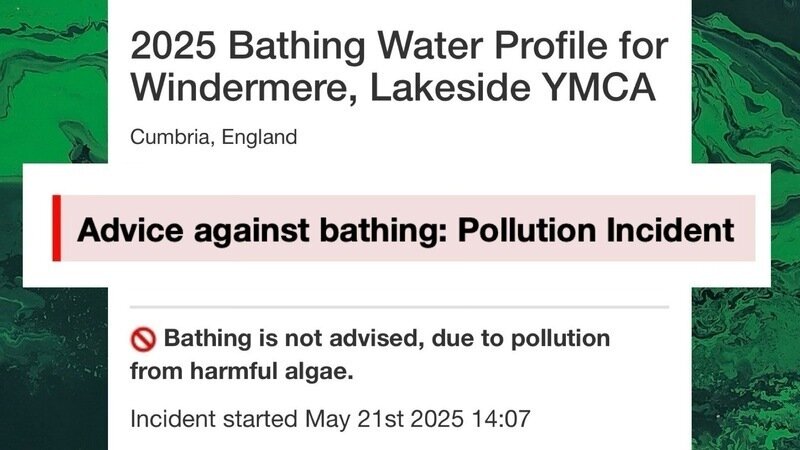This screenshot has width=800, height=450.
Task: Click "YMCA" in the page title
Action: (607, 87)
